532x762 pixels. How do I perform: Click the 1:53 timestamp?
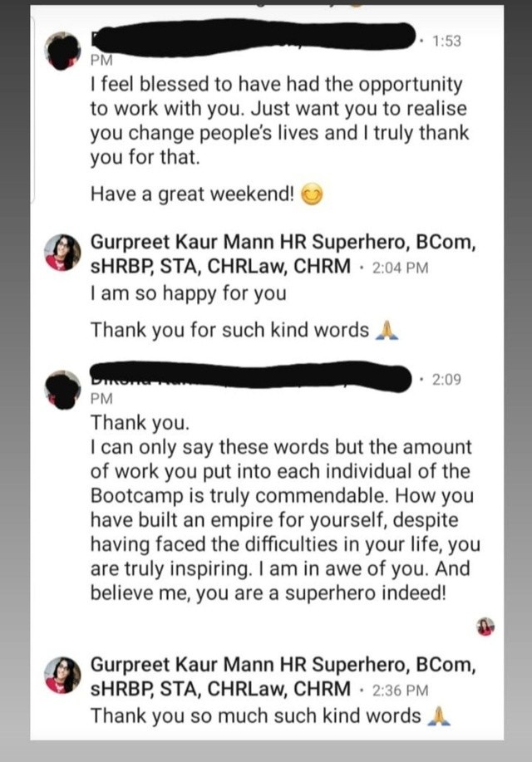pyautogui.click(x=446, y=41)
